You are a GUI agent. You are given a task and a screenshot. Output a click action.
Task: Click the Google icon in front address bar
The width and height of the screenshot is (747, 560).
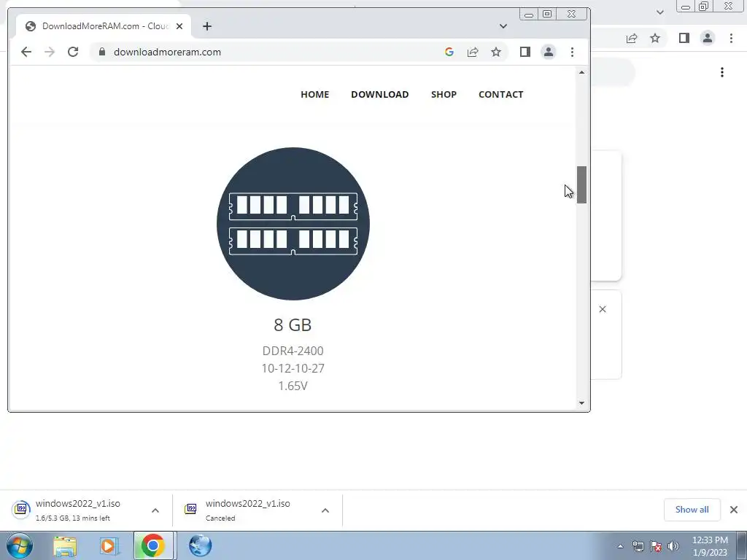pyautogui.click(x=449, y=52)
